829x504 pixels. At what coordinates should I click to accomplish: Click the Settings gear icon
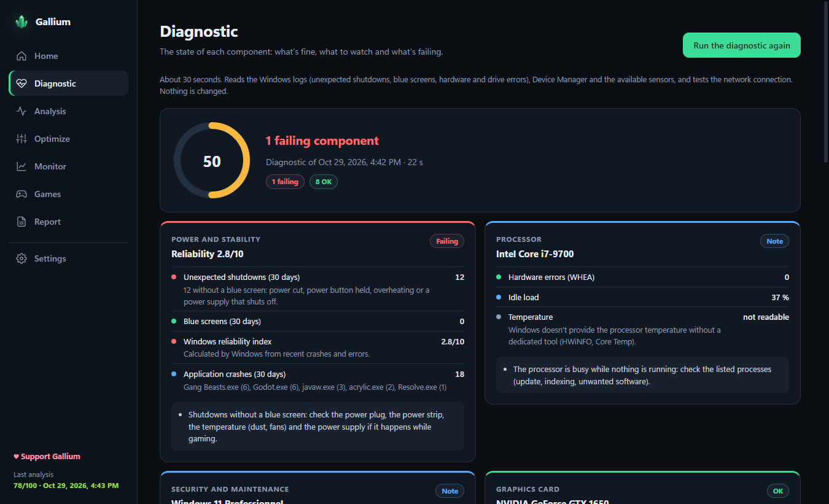(x=21, y=258)
